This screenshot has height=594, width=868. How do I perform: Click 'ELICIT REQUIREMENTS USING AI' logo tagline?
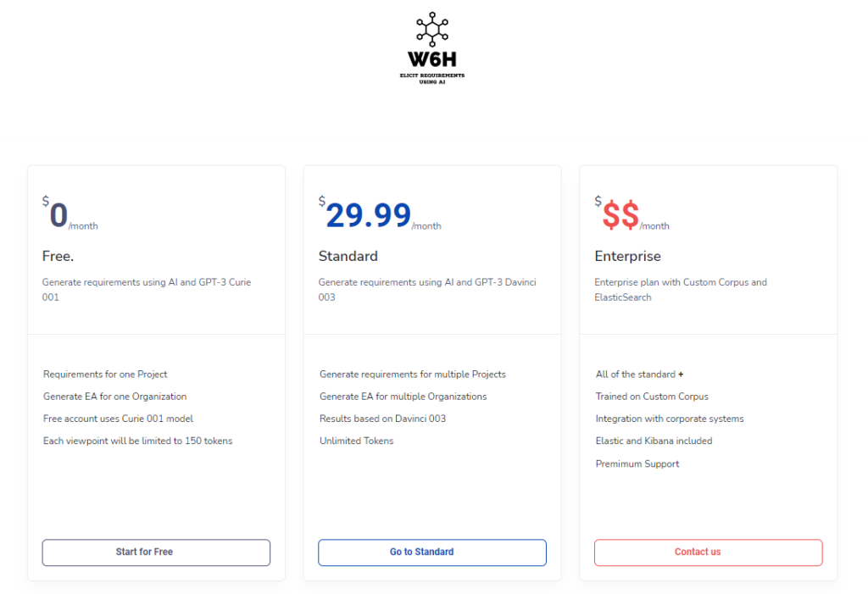[x=432, y=79]
